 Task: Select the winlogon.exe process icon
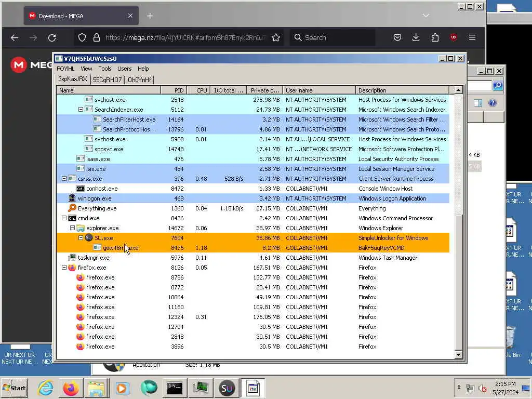click(72, 198)
